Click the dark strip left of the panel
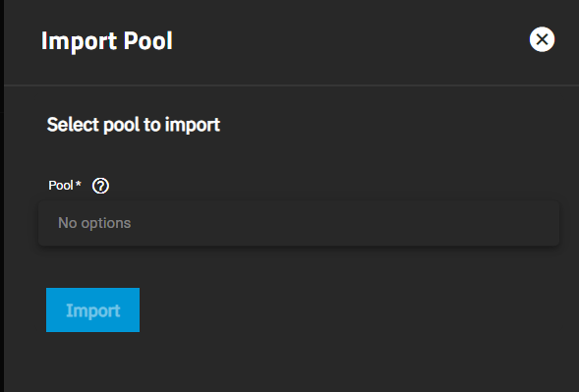This screenshot has width=579, height=392. pyautogui.click(x=2, y=196)
